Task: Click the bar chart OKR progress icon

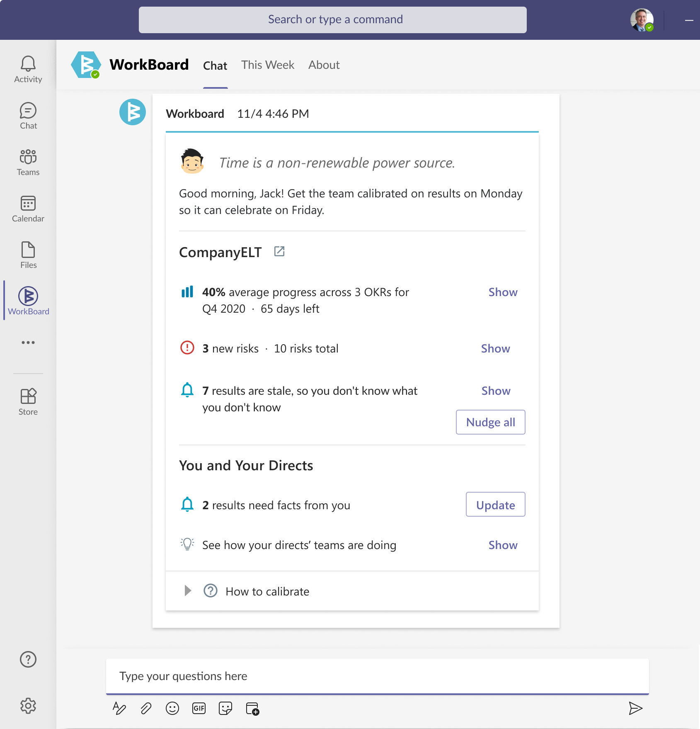Action: [x=187, y=292]
